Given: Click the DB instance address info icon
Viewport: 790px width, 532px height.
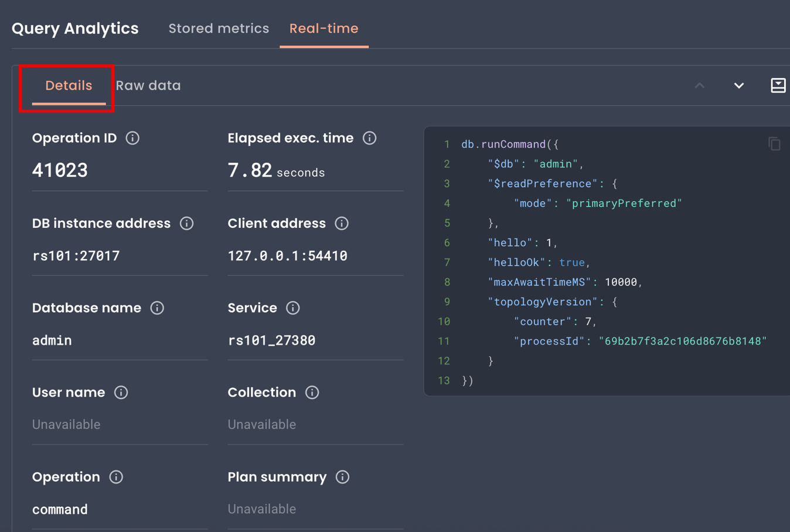Looking at the screenshot, I should click(x=186, y=224).
